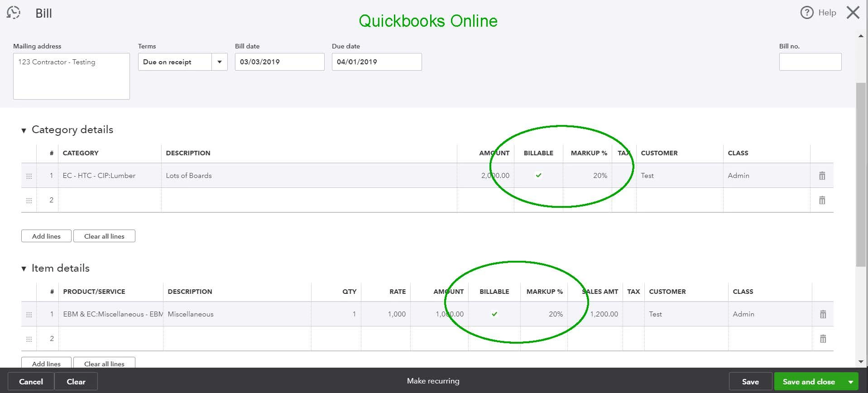This screenshot has height=393, width=868.
Task: Click the Save button
Action: click(x=750, y=382)
